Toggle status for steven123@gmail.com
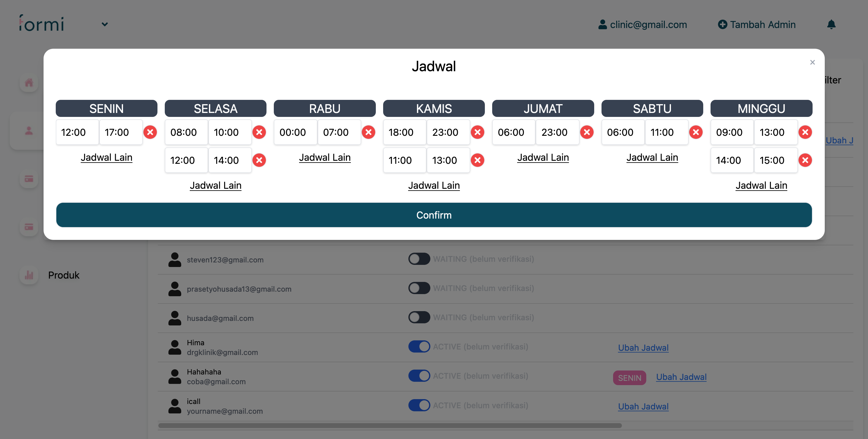Viewport: 868px width, 439px height. tap(419, 259)
